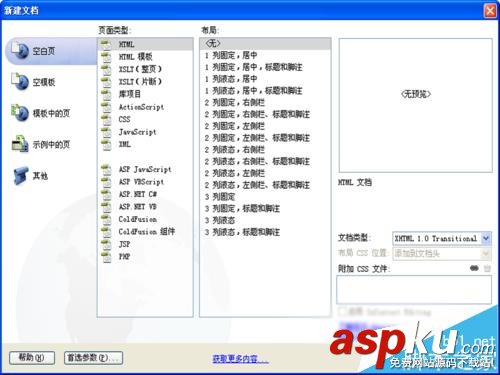
Task: Click the HTML page type icon
Action: (106, 44)
